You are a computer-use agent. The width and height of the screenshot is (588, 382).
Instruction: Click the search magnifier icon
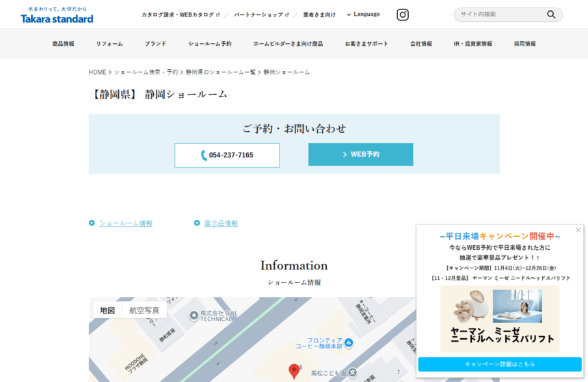point(551,14)
